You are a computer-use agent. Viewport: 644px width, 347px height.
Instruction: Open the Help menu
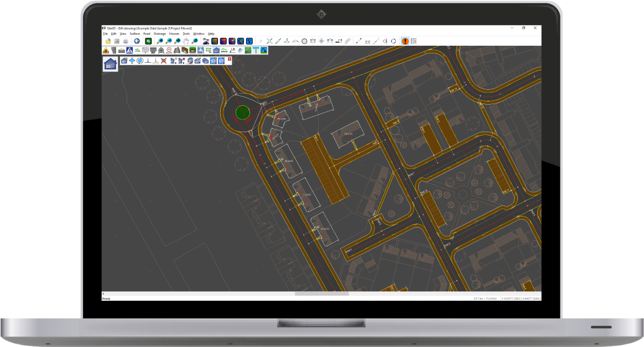pos(211,34)
